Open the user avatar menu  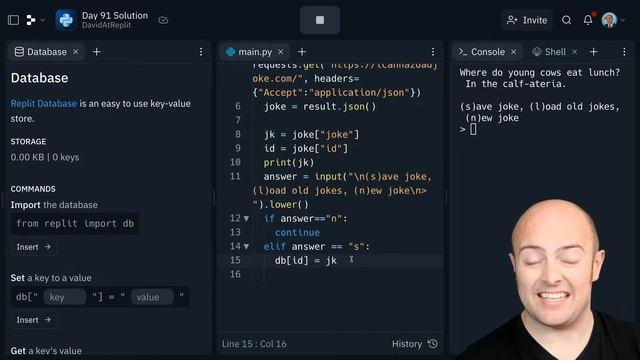point(613,20)
